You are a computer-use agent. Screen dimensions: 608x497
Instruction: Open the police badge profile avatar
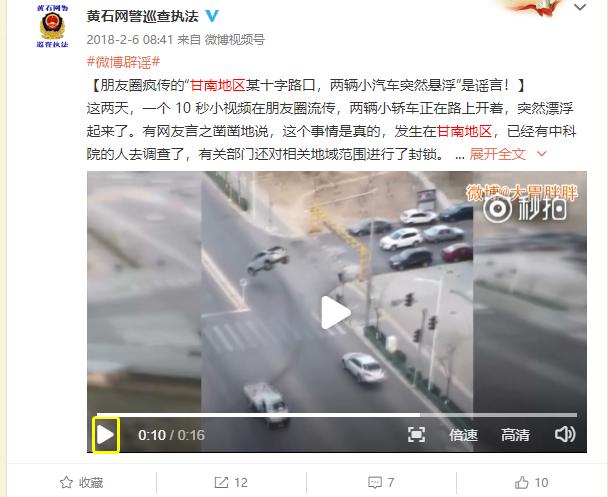52,26
